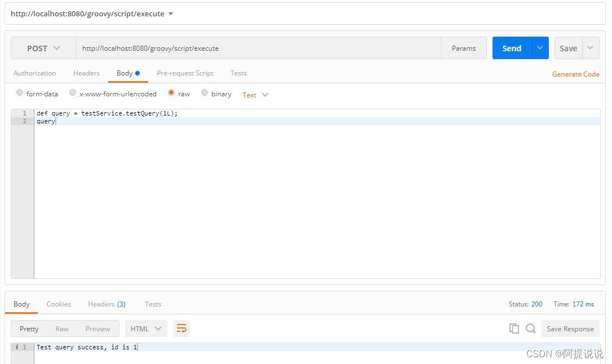Screen dimensions: 612x364
Task: Expand the Save options arrow
Action: 590,48
